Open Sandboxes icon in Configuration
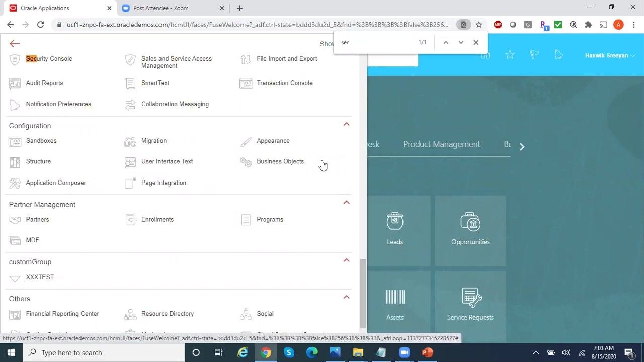Viewport: 644px width, 362px height. pyautogui.click(x=15, y=141)
